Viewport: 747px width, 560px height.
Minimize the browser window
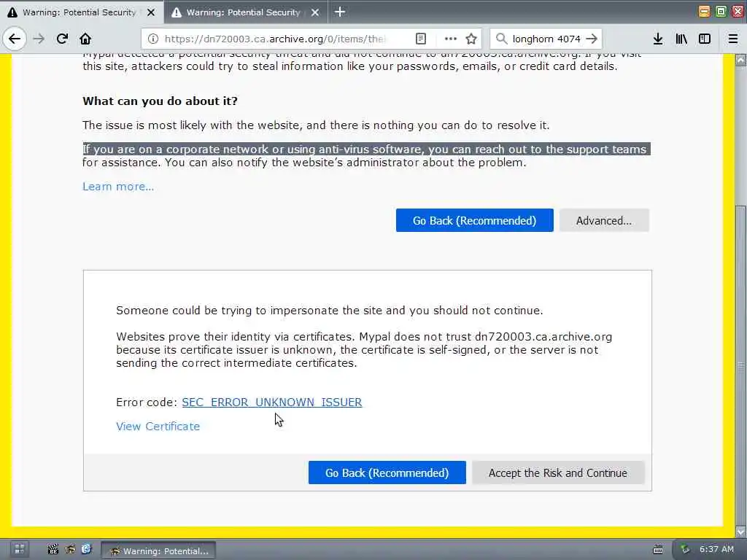pos(704,12)
